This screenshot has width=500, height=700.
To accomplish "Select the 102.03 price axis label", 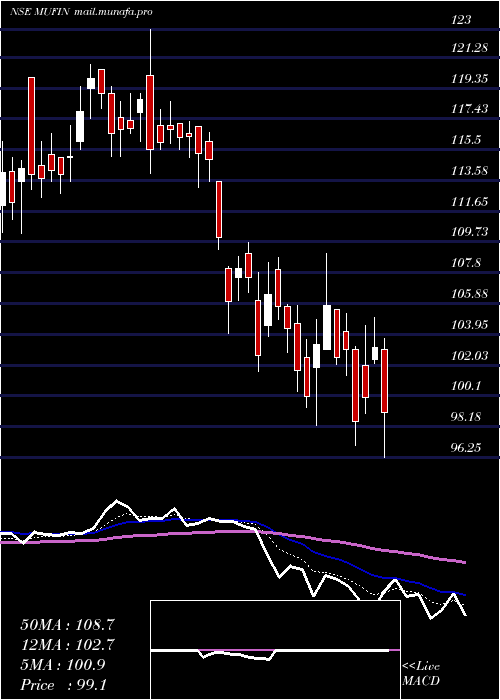I will coord(470,356).
